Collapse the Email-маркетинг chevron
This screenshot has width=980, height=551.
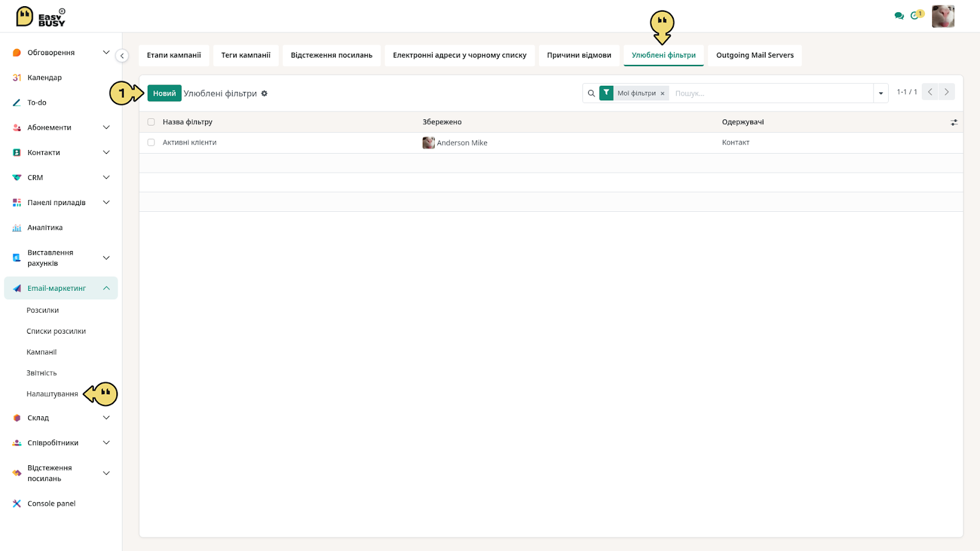coord(106,288)
